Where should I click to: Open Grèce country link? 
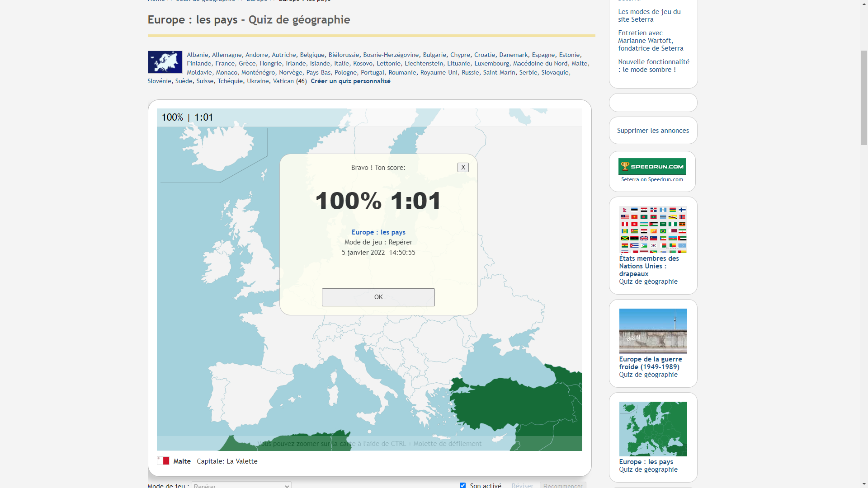coord(247,63)
